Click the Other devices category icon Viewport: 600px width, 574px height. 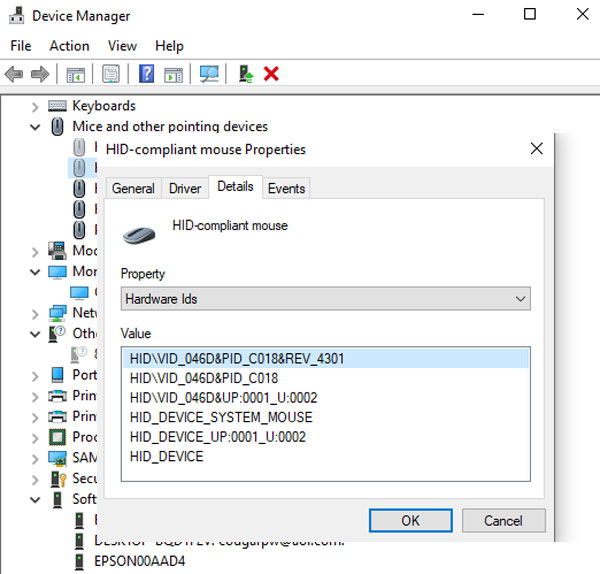tap(57, 334)
